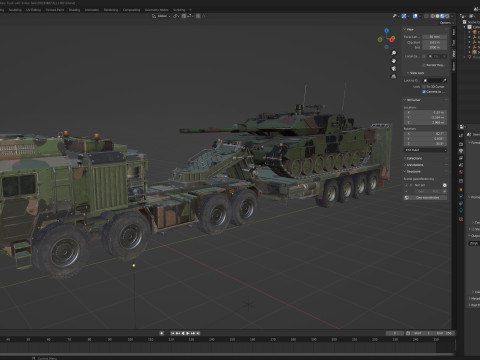Click the cursor Rotation X field

425,134
